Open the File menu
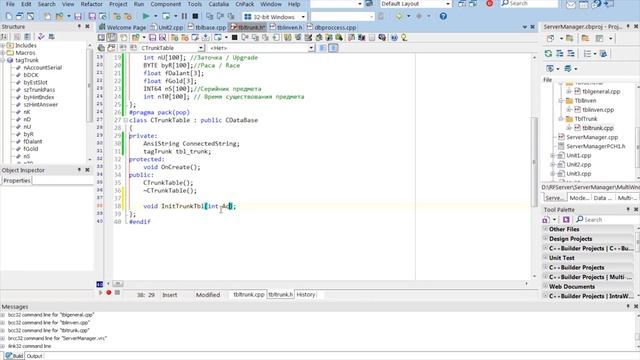 click(x=10, y=4)
